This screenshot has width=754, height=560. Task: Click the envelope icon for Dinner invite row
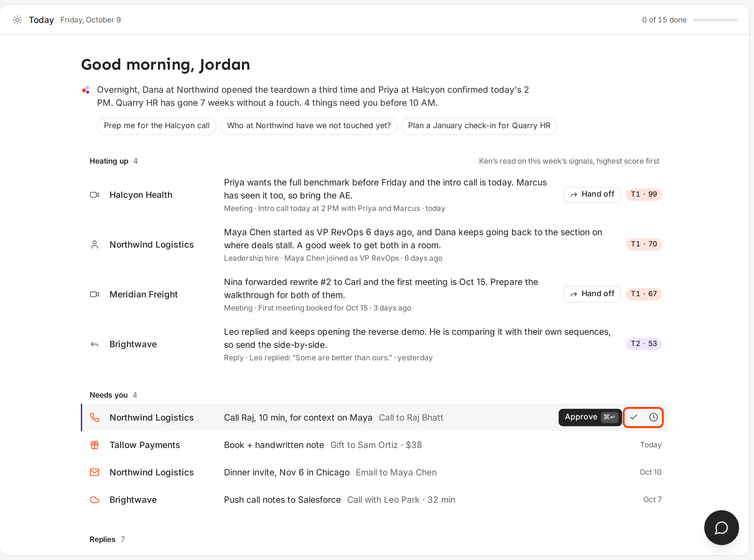coord(95,473)
